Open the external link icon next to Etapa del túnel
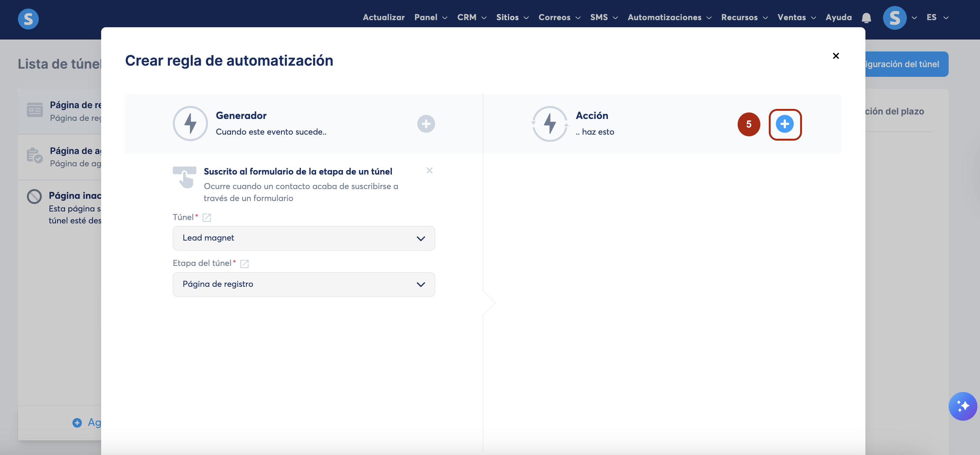Viewport: 980px width, 455px height. click(244, 263)
